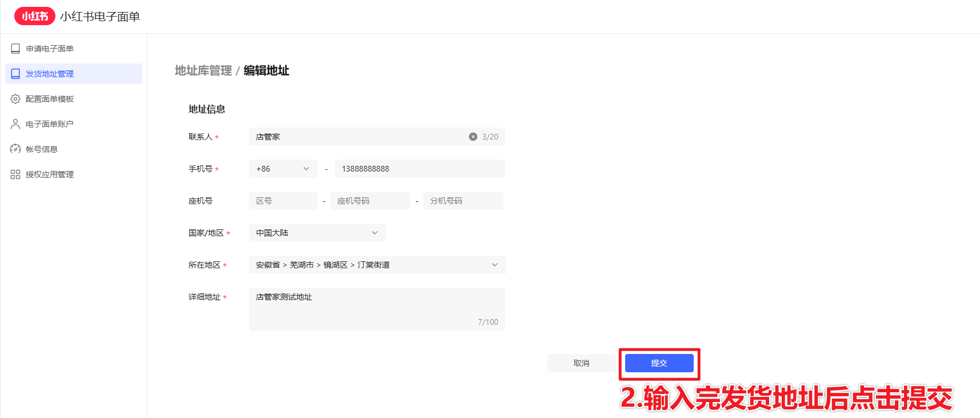Expand the 国家/地区 中国大陆 dropdown
The height and width of the screenshot is (418, 980).
[x=317, y=233]
